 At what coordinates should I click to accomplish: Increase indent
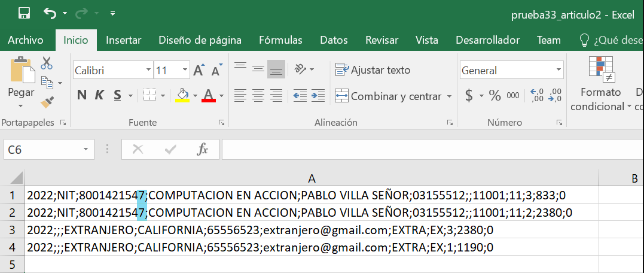pyautogui.click(x=318, y=96)
